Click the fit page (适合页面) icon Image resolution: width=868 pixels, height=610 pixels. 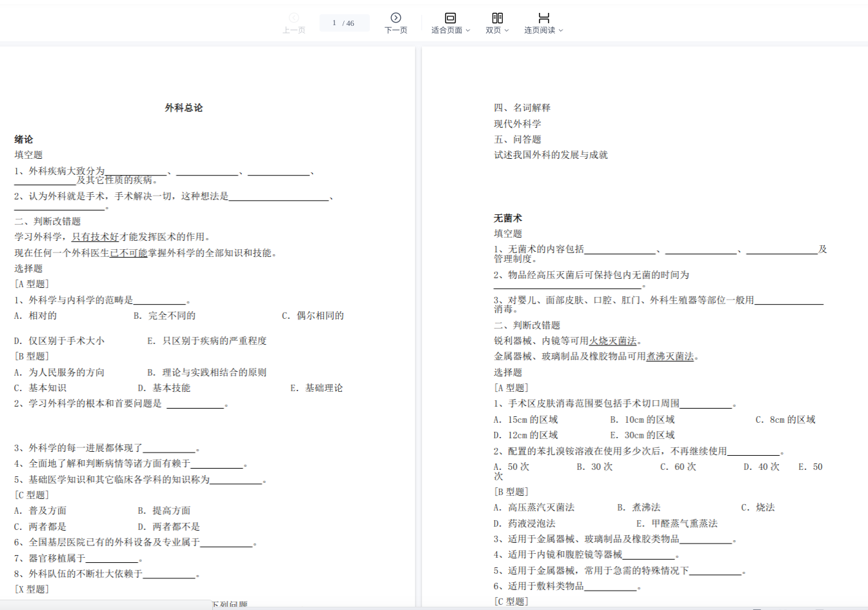[x=450, y=17]
